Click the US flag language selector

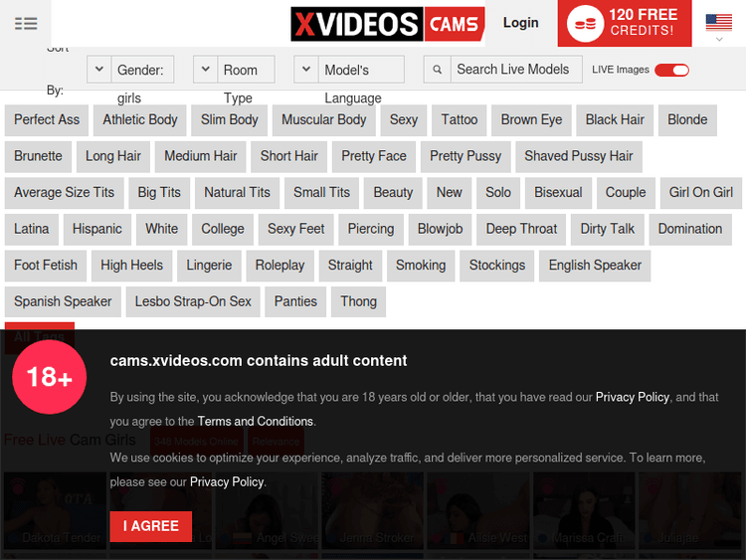[x=718, y=22]
